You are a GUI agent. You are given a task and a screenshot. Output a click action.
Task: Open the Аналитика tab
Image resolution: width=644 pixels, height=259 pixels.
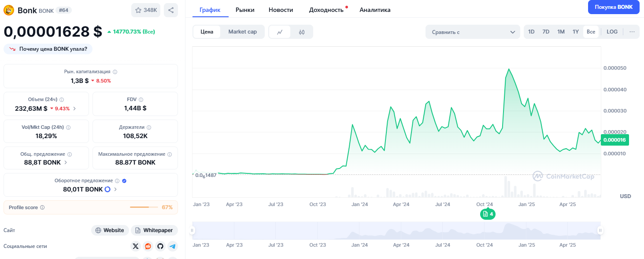tap(375, 10)
